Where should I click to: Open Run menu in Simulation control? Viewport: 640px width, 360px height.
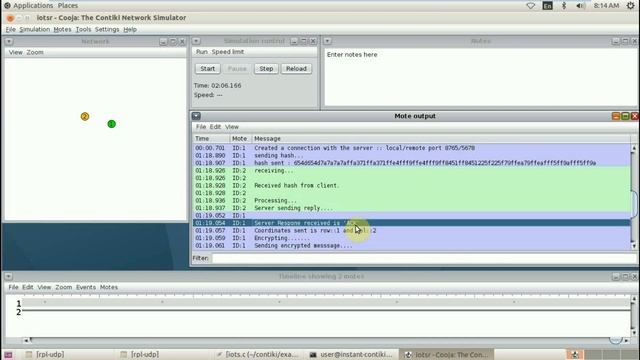pyautogui.click(x=202, y=52)
